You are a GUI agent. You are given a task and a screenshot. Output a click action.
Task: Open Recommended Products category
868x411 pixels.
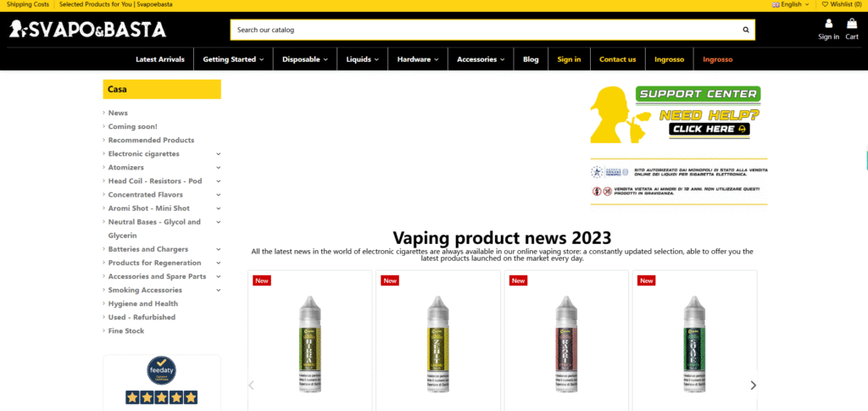point(151,140)
